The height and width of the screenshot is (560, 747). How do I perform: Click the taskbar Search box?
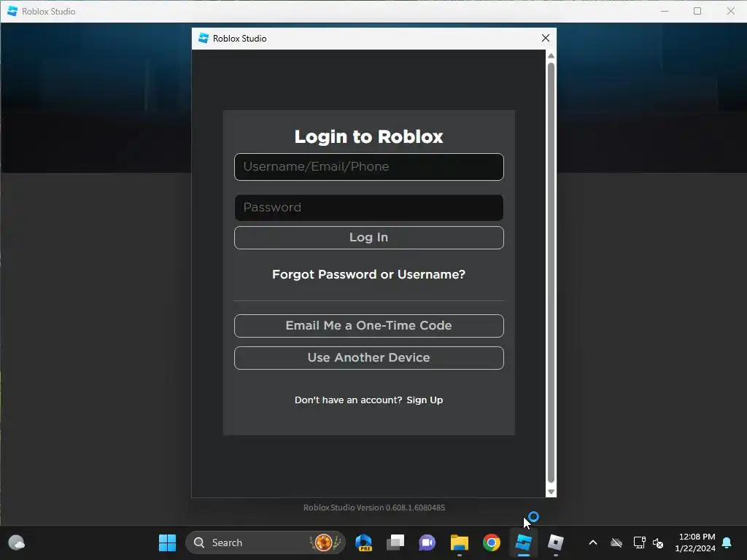266,542
